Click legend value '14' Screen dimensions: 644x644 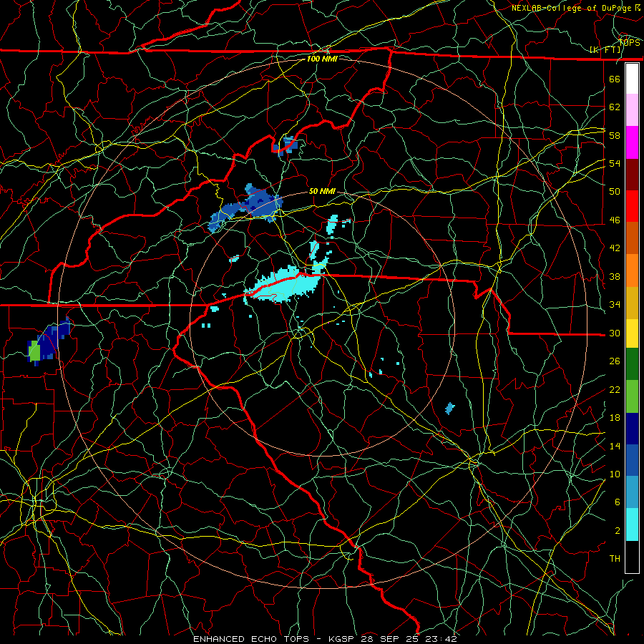click(615, 446)
